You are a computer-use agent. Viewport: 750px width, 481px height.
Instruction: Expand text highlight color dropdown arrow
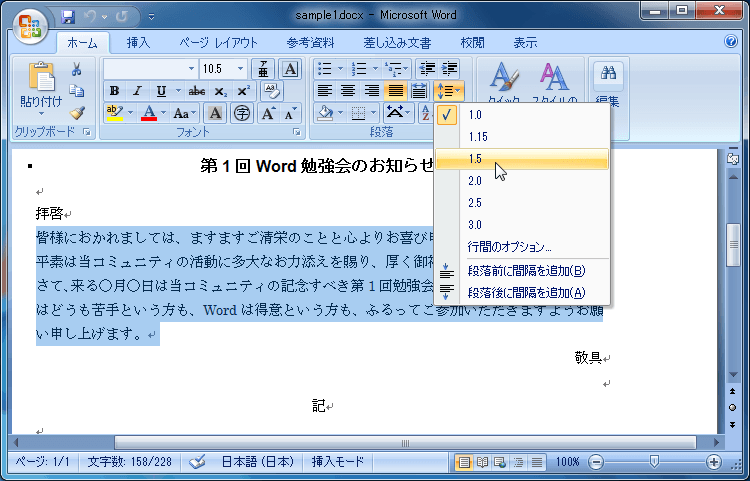130,113
